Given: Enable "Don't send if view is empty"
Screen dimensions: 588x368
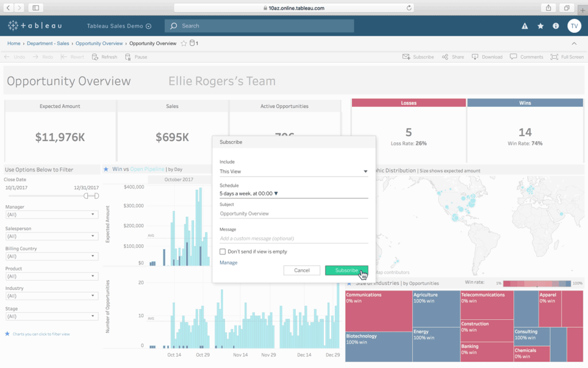Looking at the screenshot, I should click(223, 251).
